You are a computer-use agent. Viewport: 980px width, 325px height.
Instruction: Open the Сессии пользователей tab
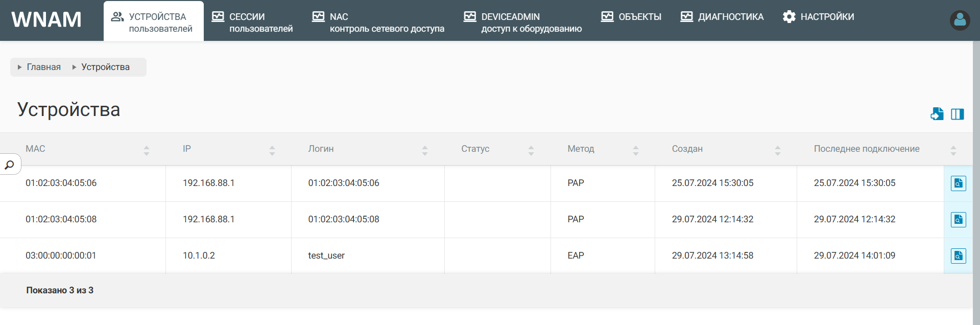pos(253,22)
